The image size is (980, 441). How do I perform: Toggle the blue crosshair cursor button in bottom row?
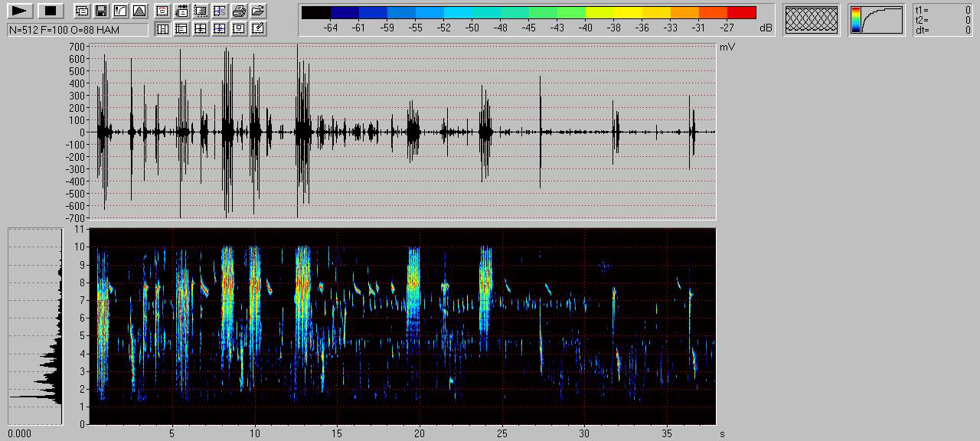pyautogui.click(x=220, y=29)
